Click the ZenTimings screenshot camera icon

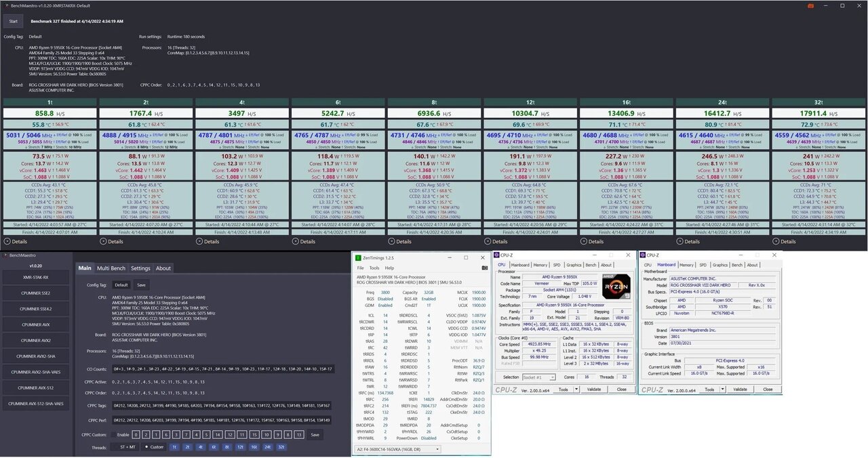[x=484, y=268]
